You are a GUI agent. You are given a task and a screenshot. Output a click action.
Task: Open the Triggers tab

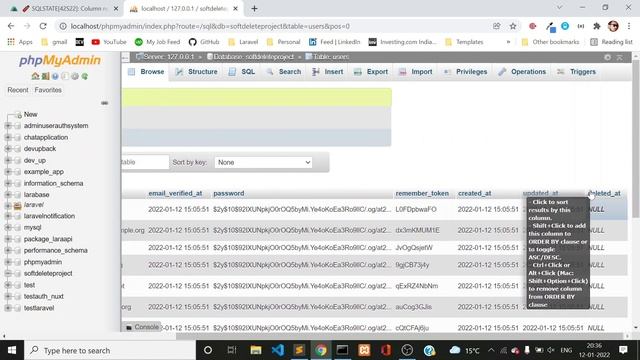(577, 72)
